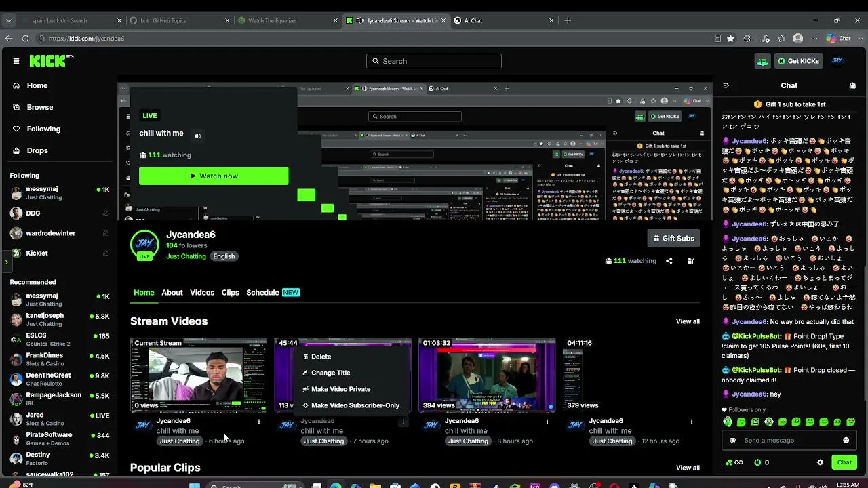Switch to the 'bot · GitHub Topics' browser tab

(178, 20)
